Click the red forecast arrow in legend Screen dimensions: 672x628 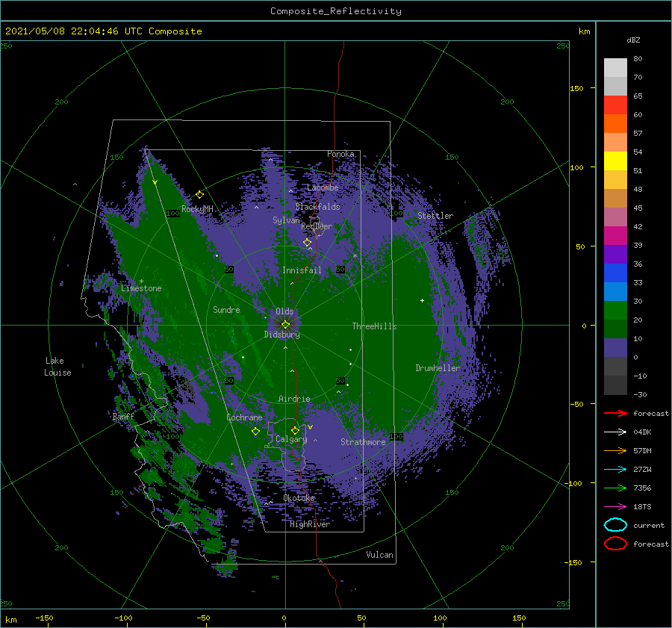coord(615,413)
